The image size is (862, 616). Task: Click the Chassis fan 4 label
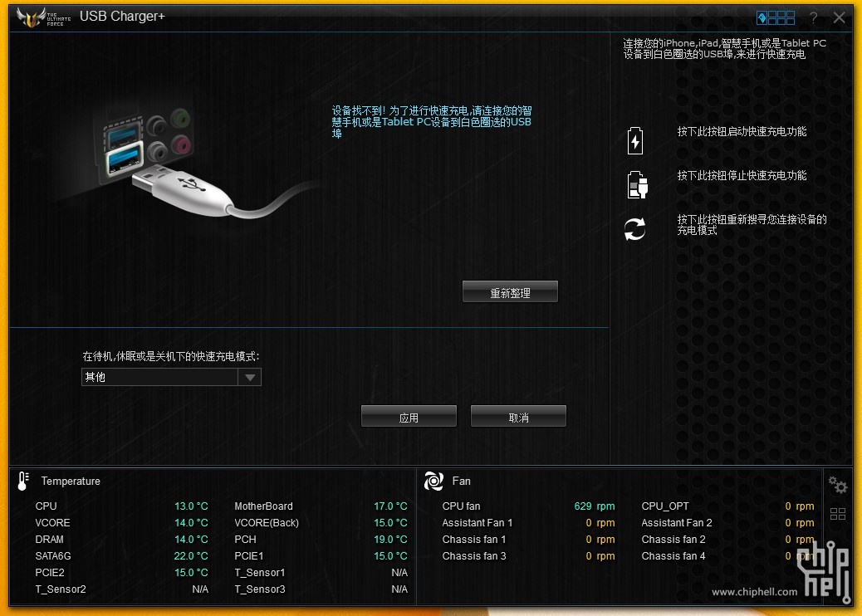click(673, 555)
